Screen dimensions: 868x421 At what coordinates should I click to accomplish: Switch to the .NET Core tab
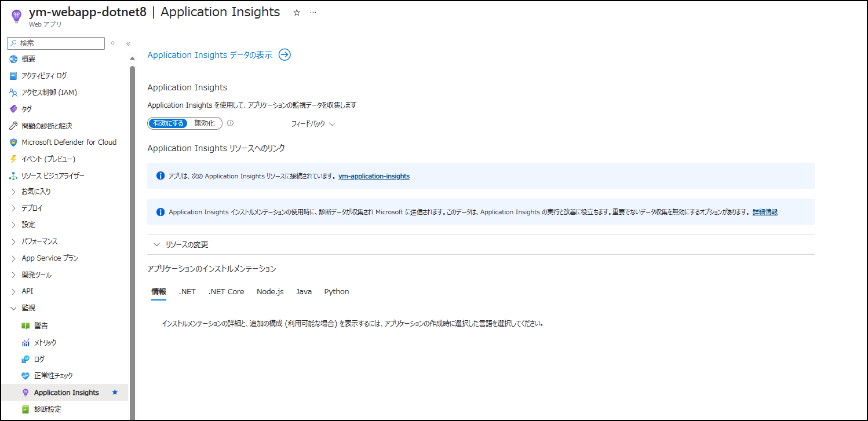coord(226,292)
